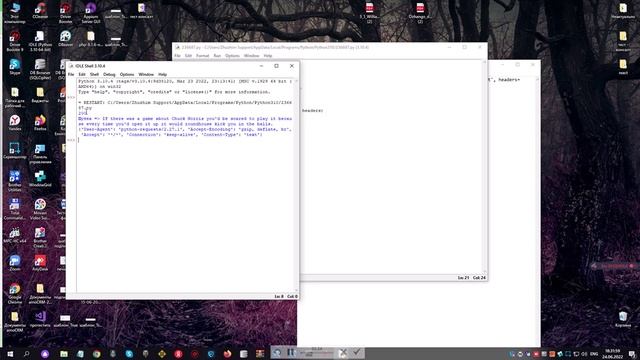640x360 pixels.
Task: Open the Edit menu in IDLE Shell
Action: 82,74
